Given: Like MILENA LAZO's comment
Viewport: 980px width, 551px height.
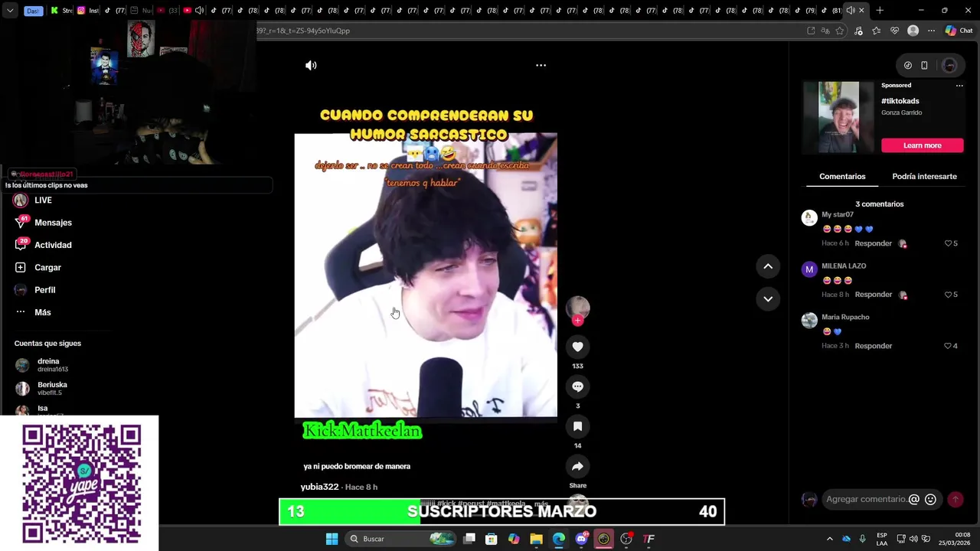Looking at the screenshot, I should tap(948, 295).
